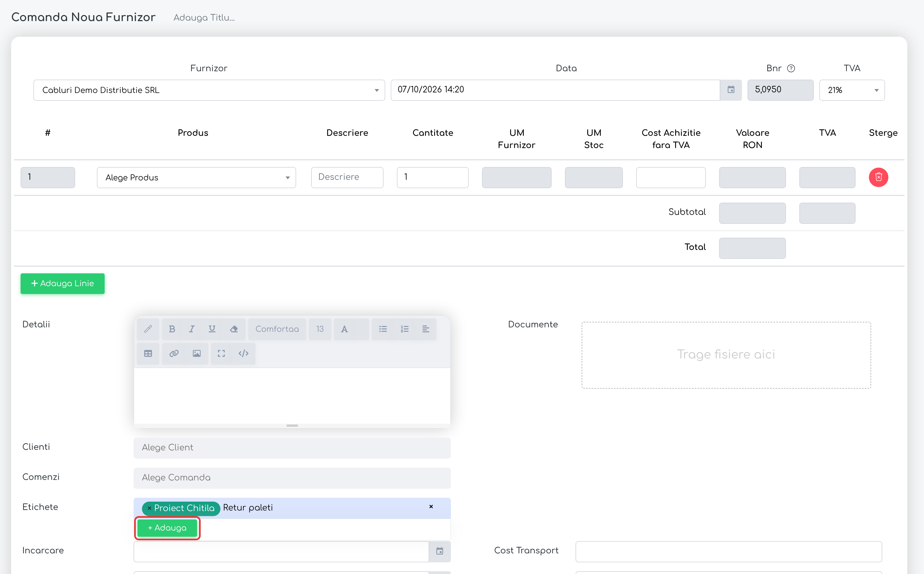
Task: Open the Alege Produs dropdown
Action: pyautogui.click(x=196, y=177)
